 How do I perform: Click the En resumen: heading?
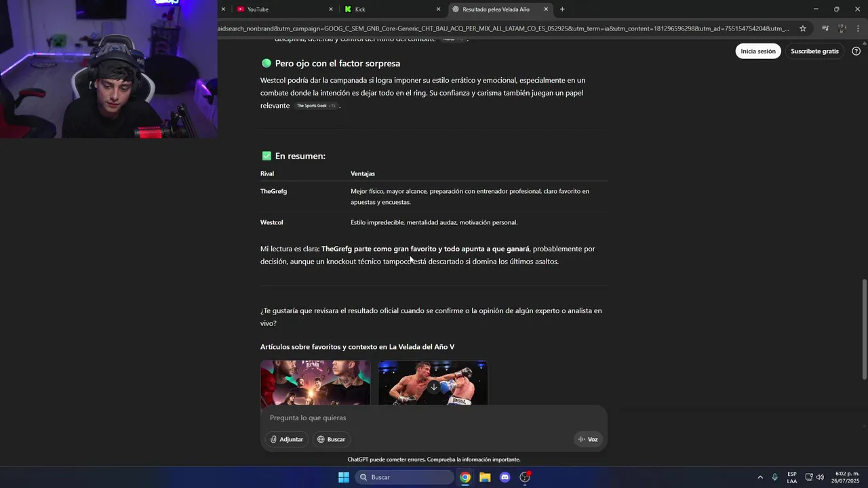pos(300,156)
